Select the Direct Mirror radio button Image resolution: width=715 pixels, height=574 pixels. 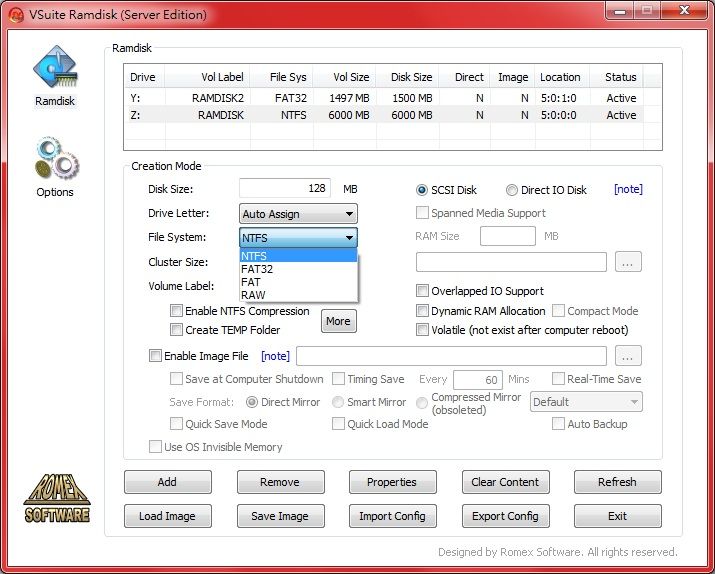(x=252, y=402)
